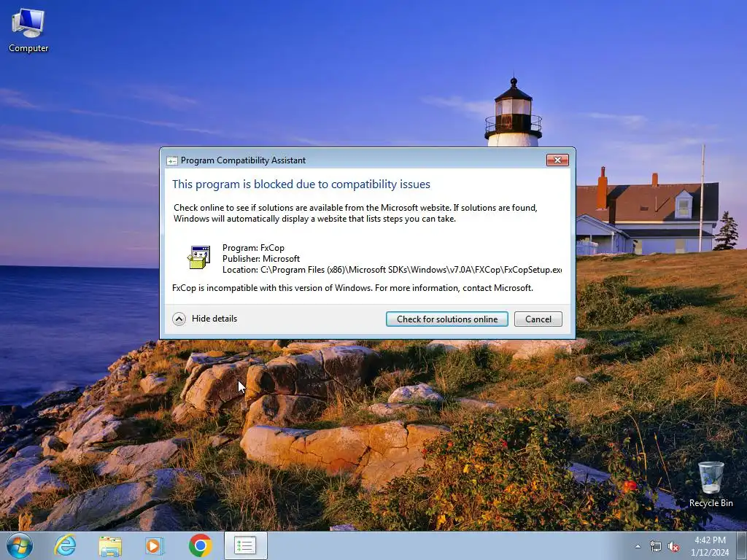This screenshot has width=747, height=560.
Task: Open Windows Explorer from the taskbar
Action: 110,545
